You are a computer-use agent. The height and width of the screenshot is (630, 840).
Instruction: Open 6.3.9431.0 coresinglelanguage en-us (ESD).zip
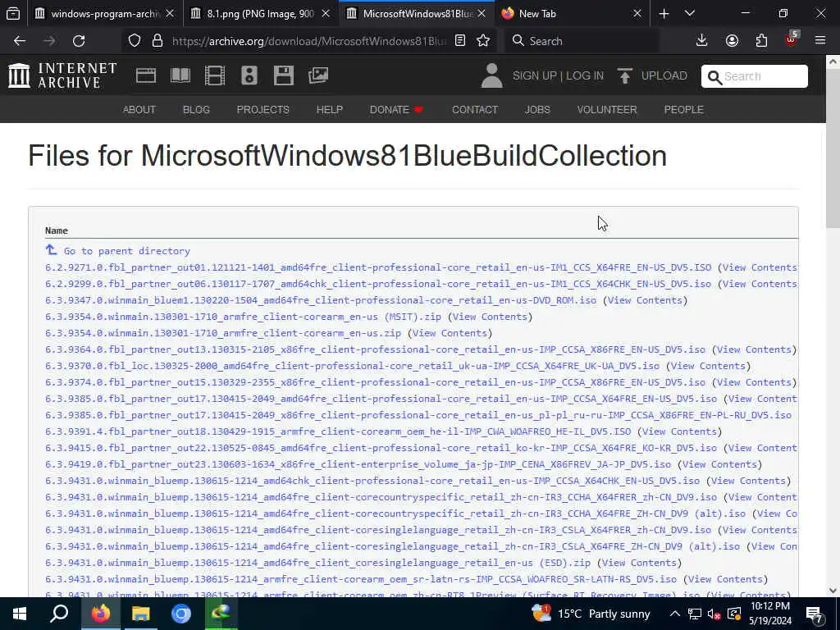click(x=317, y=563)
